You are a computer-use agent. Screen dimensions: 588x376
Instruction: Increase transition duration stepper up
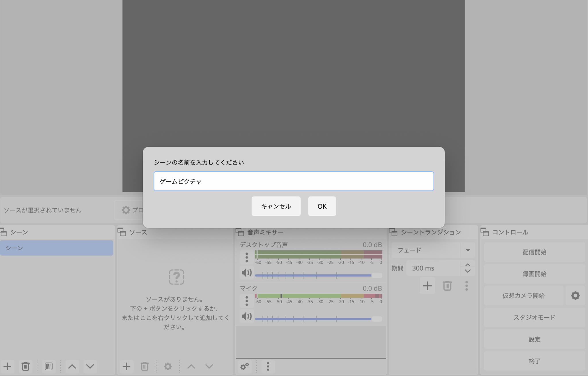(468, 265)
